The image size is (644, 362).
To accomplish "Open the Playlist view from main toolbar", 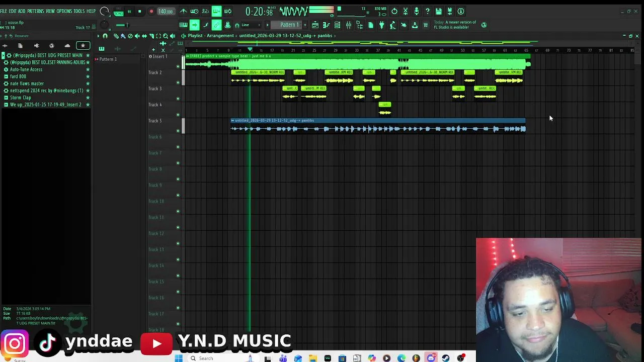I will point(315,25).
